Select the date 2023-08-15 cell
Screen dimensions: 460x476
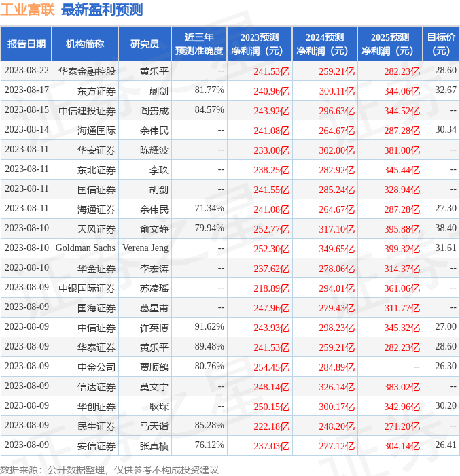point(26,110)
